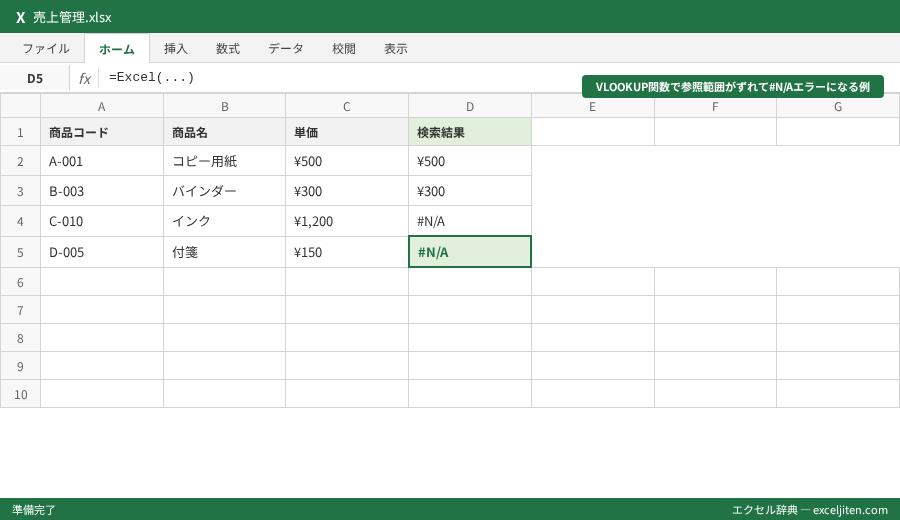Select row 5 header
This screenshot has width=900, height=520.
point(20,252)
